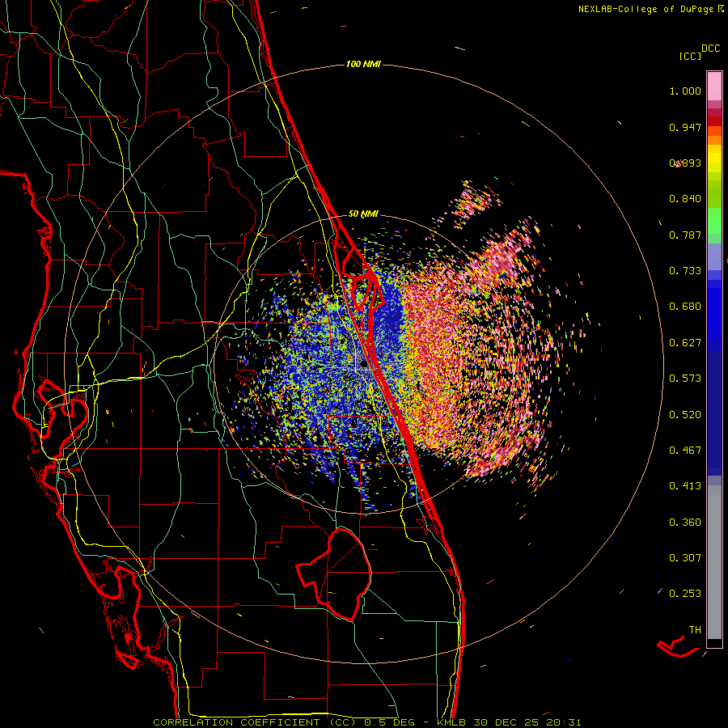Click the DCC label above the color bar
This screenshot has width=728, height=728.
(711, 49)
